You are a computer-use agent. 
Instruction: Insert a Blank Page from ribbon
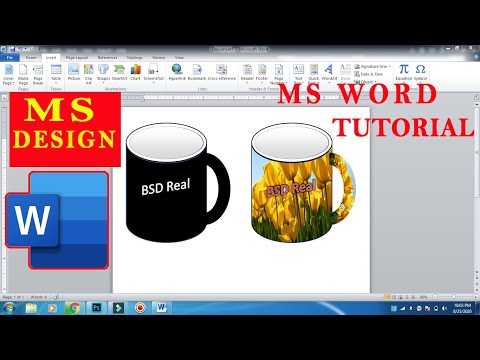23,74
